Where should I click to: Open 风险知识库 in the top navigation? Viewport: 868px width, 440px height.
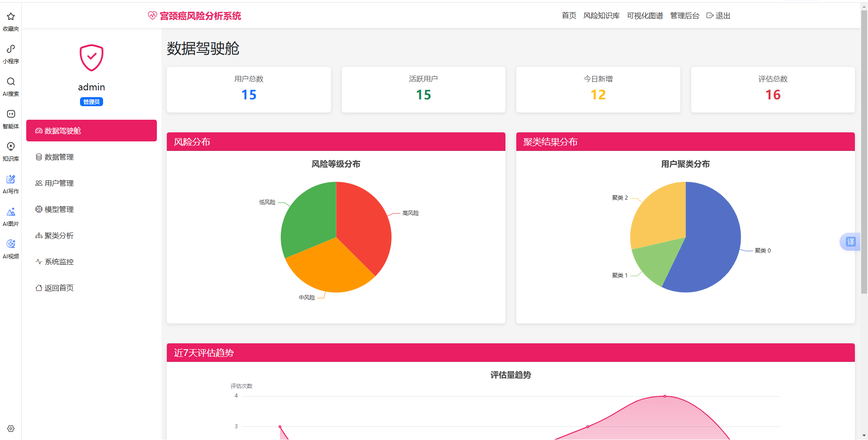tap(601, 16)
